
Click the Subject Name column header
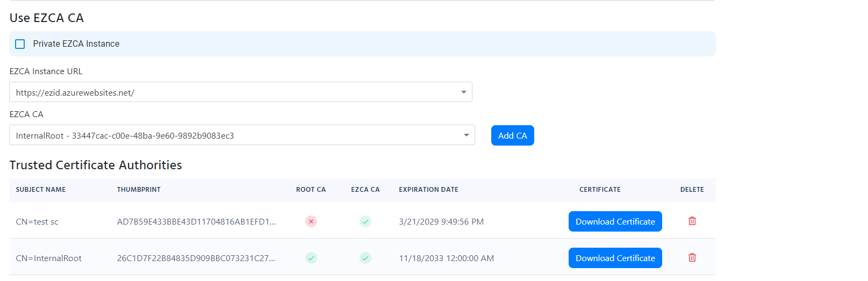(41, 190)
